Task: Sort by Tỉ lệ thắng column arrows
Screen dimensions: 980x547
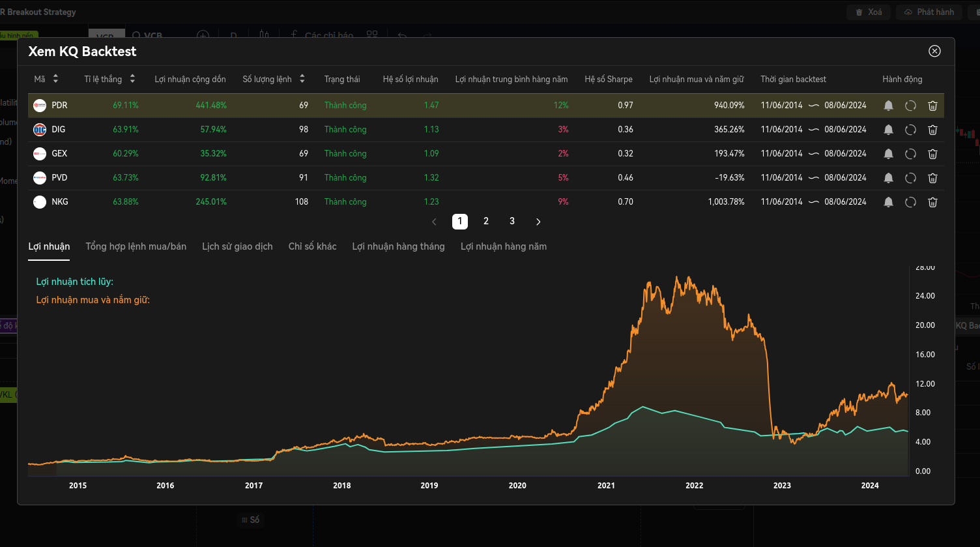Action: [132, 79]
